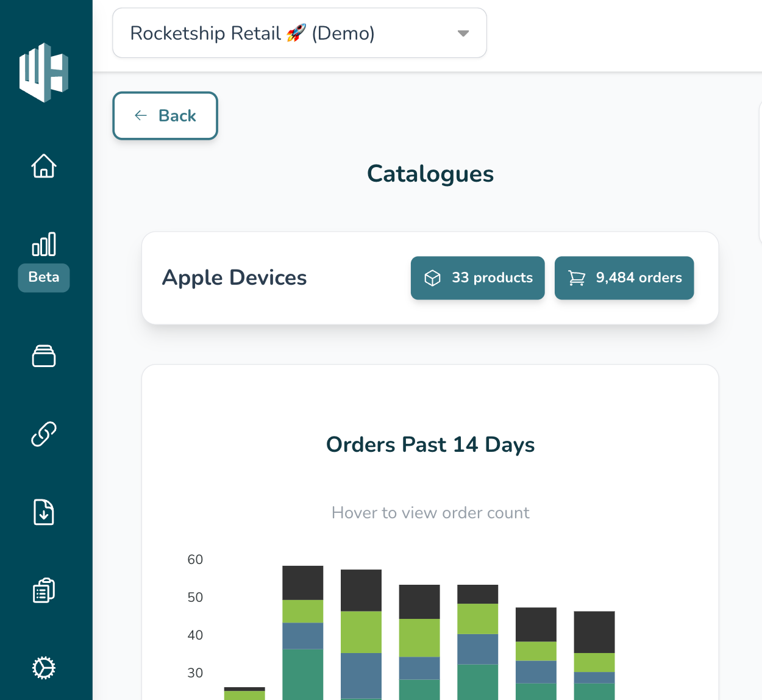This screenshot has width=762, height=700.
Task: Click the blue segment of the fourth bar
Action: click(419, 668)
